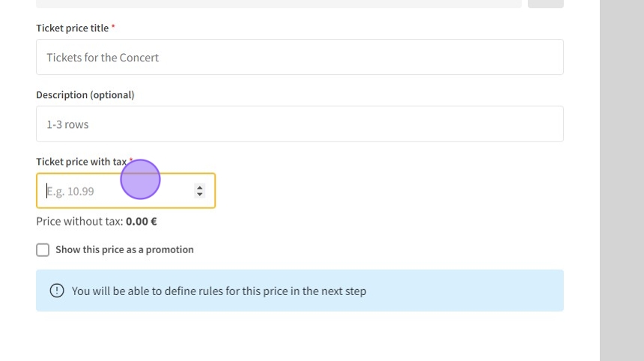644x361 pixels.
Task: Click the info exclamation icon in blue banner
Action: point(57,291)
